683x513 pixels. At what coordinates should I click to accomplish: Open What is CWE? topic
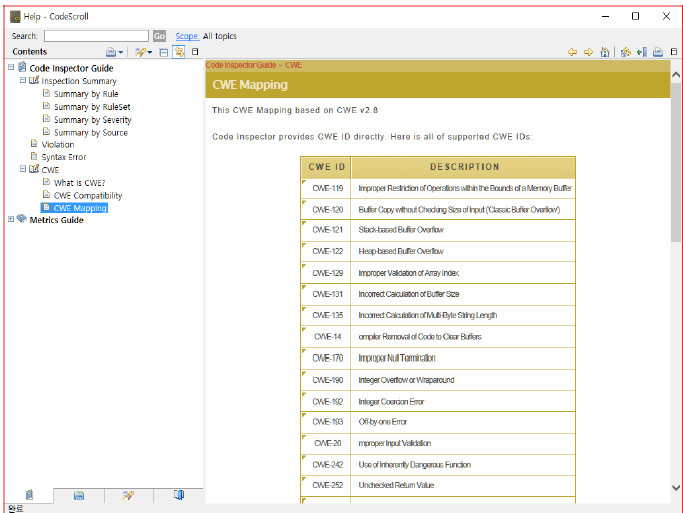click(x=79, y=183)
